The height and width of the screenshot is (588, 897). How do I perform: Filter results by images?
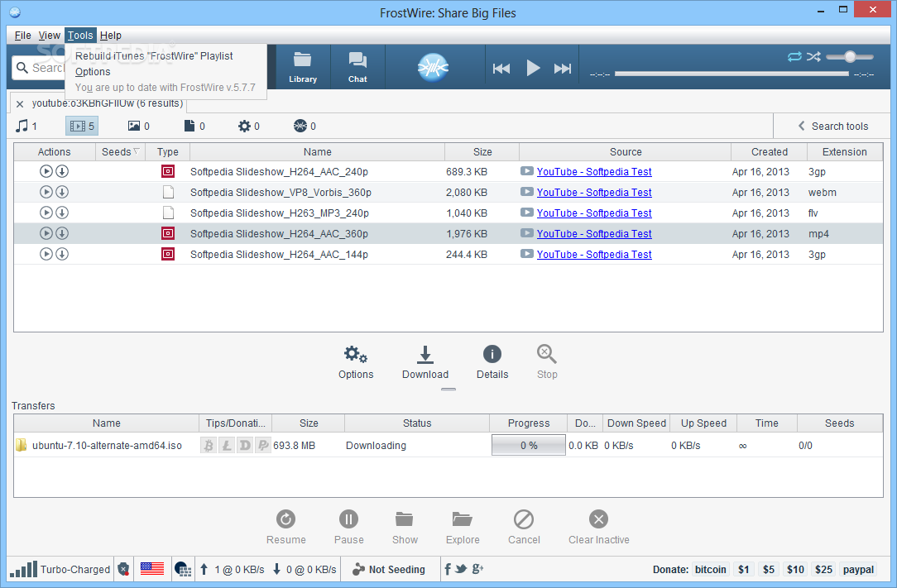(138, 126)
